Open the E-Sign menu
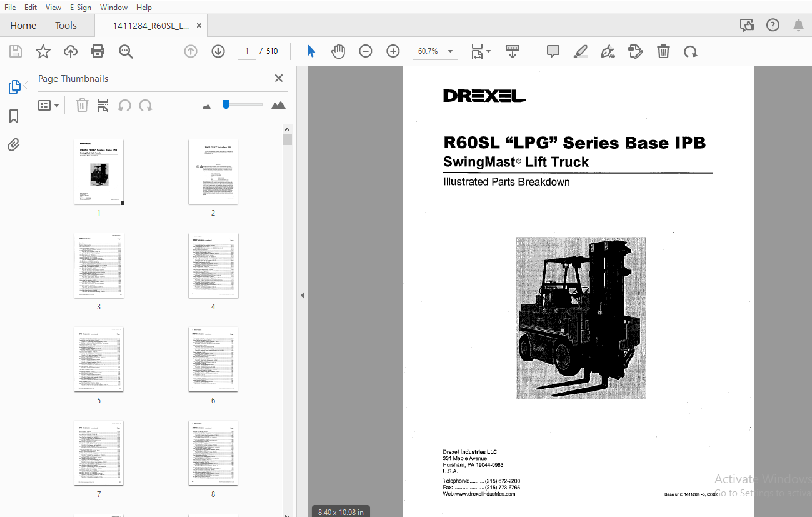Viewport: 812px width, 517px height. click(x=80, y=8)
